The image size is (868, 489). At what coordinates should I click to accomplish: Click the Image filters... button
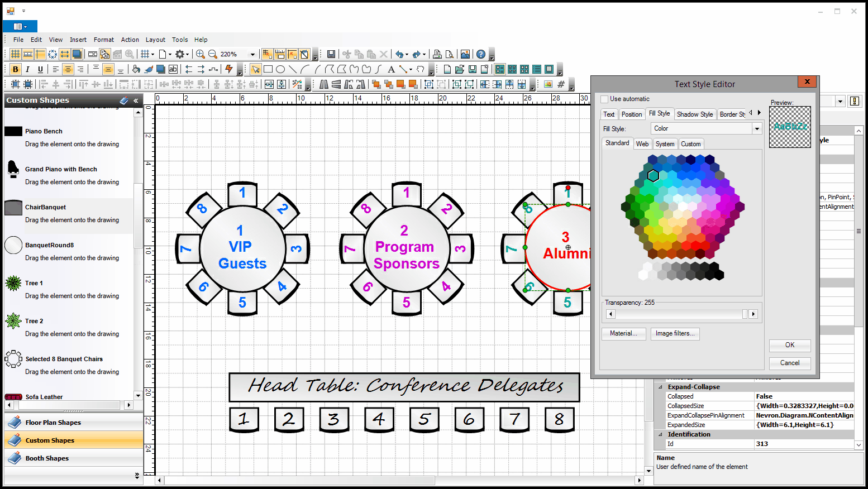[x=675, y=333]
